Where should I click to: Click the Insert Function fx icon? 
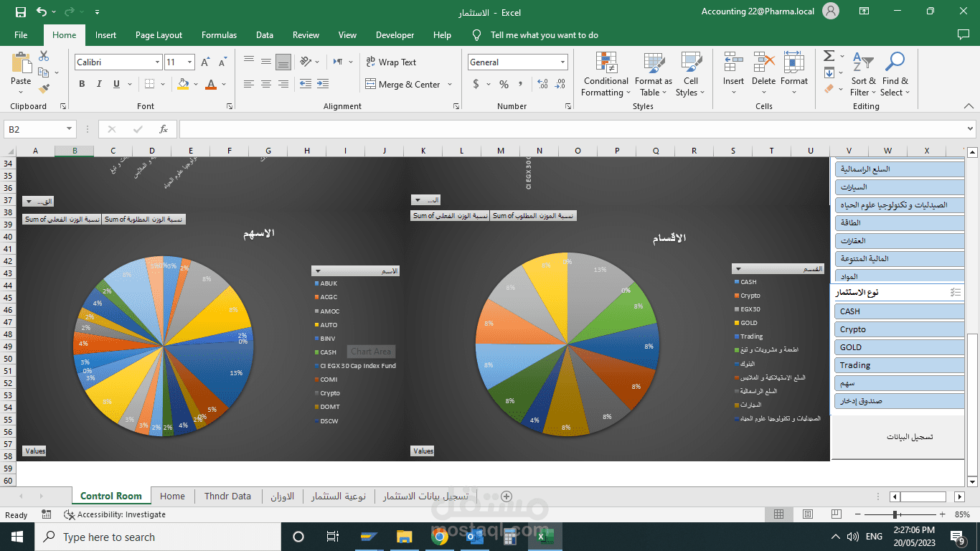tap(164, 129)
